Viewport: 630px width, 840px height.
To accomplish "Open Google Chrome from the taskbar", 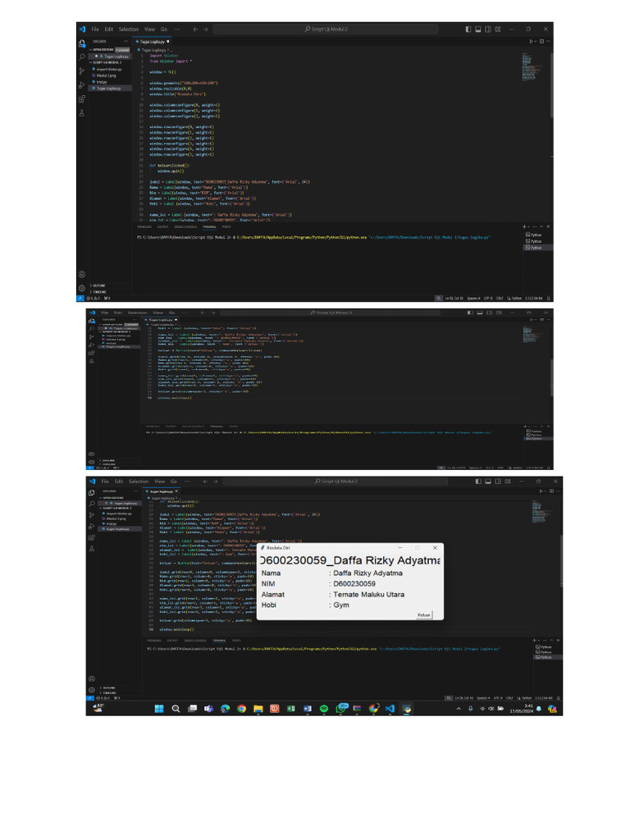I will 242,709.
